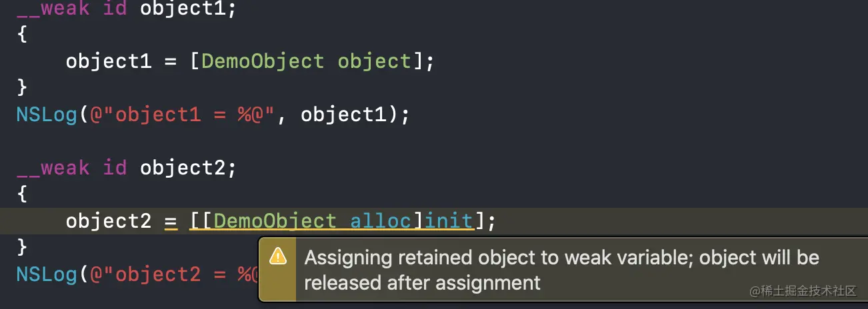Click the __weak keyword before object1
The image size is (868, 309).
tap(53, 9)
